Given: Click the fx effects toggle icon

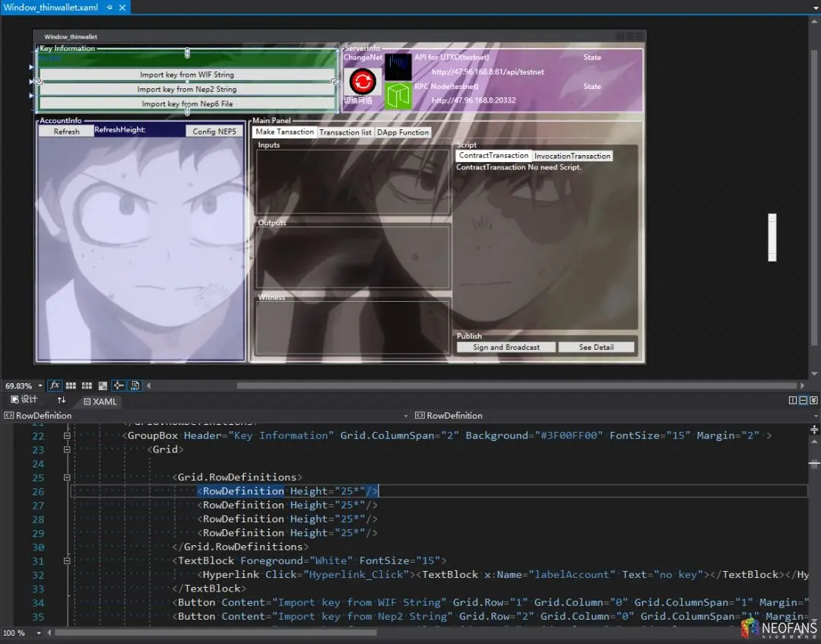Looking at the screenshot, I should click(x=55, y=385).
